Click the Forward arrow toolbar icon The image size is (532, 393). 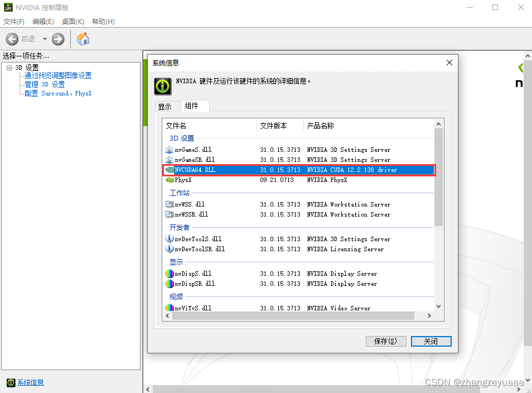tap(58, 39)
